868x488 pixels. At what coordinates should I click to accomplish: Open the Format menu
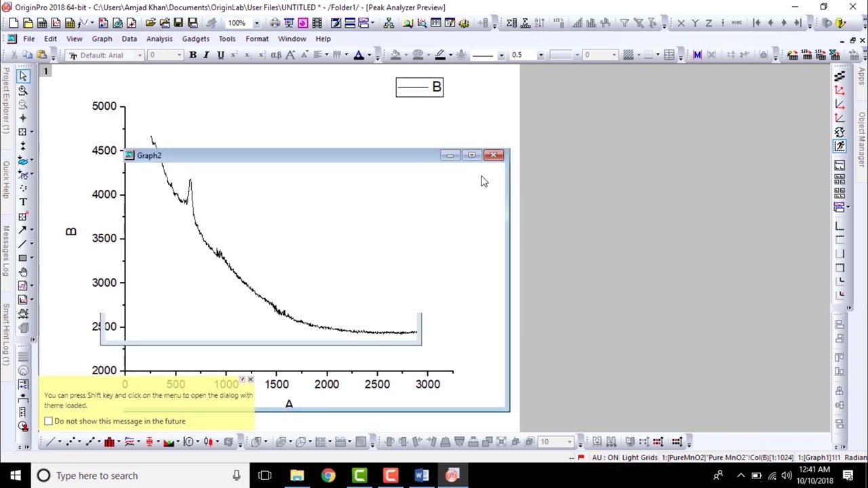tap(257, 39)
